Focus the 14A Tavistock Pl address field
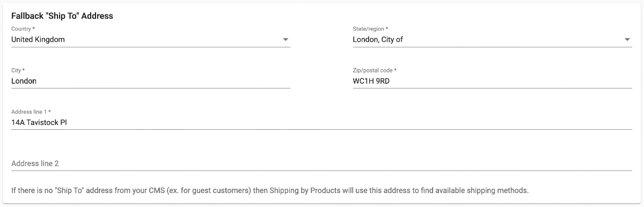This screenshot has height=207, width=644. click(x=321, y=122)
